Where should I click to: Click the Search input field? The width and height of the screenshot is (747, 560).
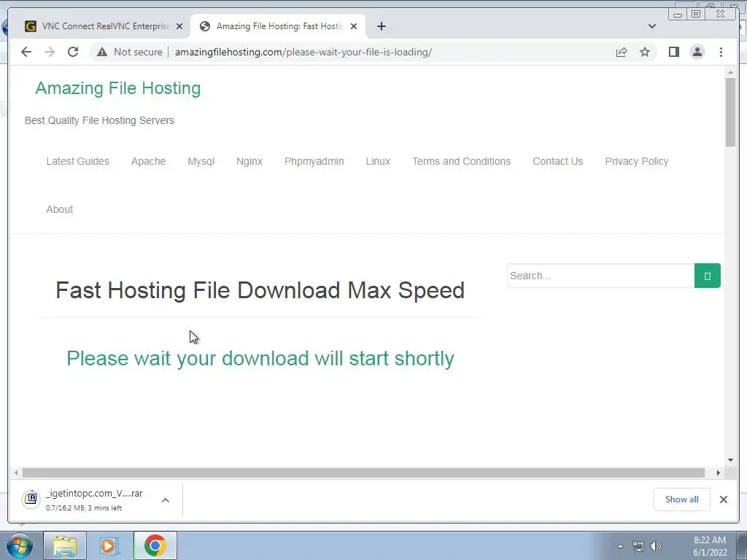click(601, 276)
